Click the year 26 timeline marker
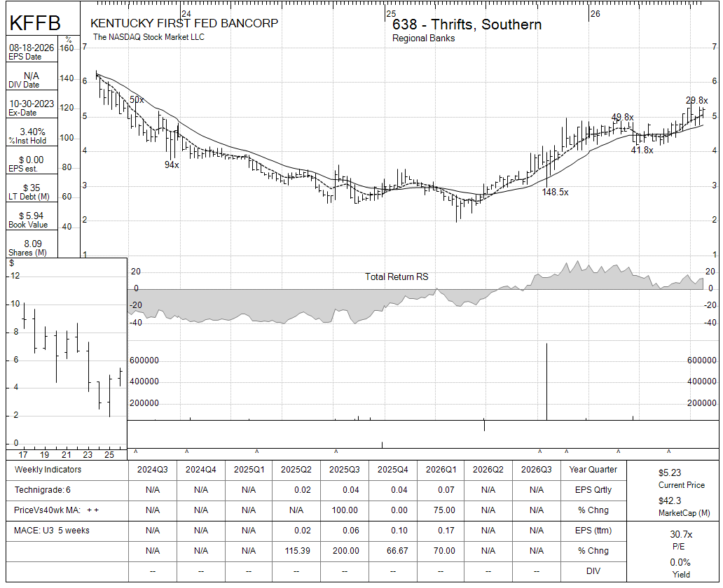The height and width of the screenshot is (588, 723). 595,14
